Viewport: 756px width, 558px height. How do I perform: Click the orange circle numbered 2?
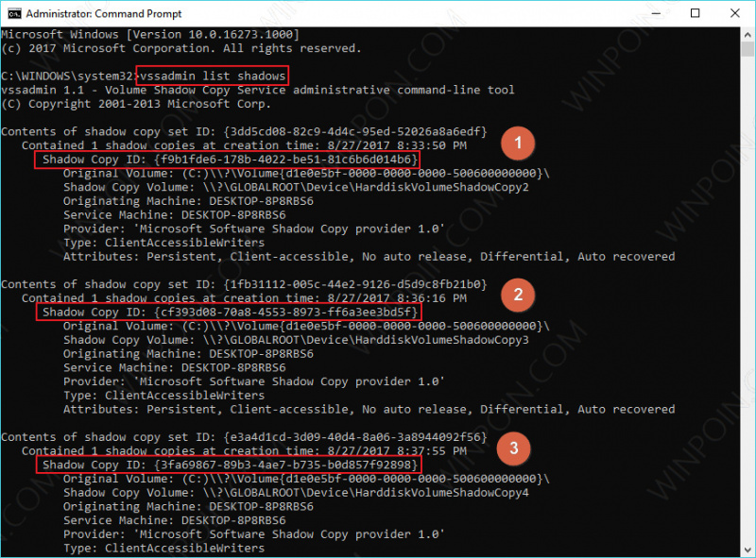click(x=517, y=294)
